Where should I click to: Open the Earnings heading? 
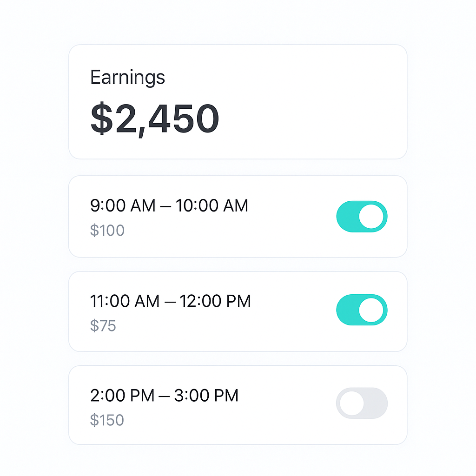tap(128, 77)
